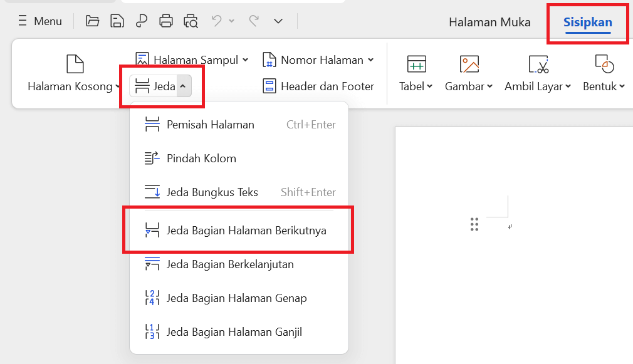Viewport: 633px width, 364px height.
Task: Open Print Preview icon
Action: tap(191, 21)
